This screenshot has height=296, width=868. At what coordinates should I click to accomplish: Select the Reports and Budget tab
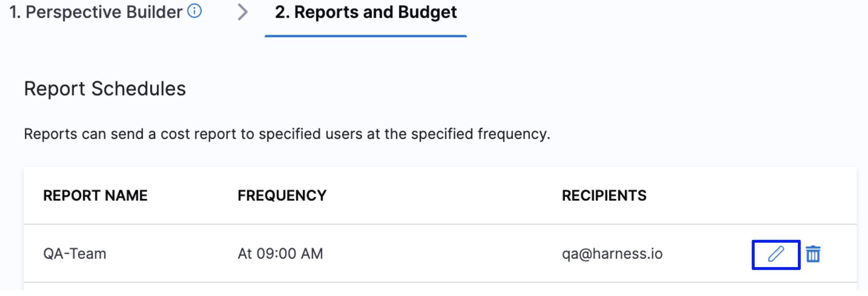(366, 12)
